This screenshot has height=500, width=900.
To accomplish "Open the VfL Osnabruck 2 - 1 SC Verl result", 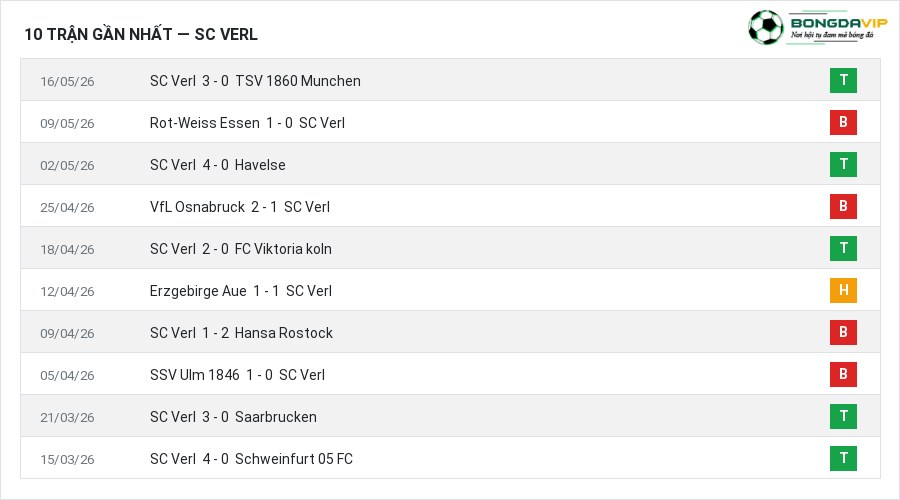I will pos(240,207).
